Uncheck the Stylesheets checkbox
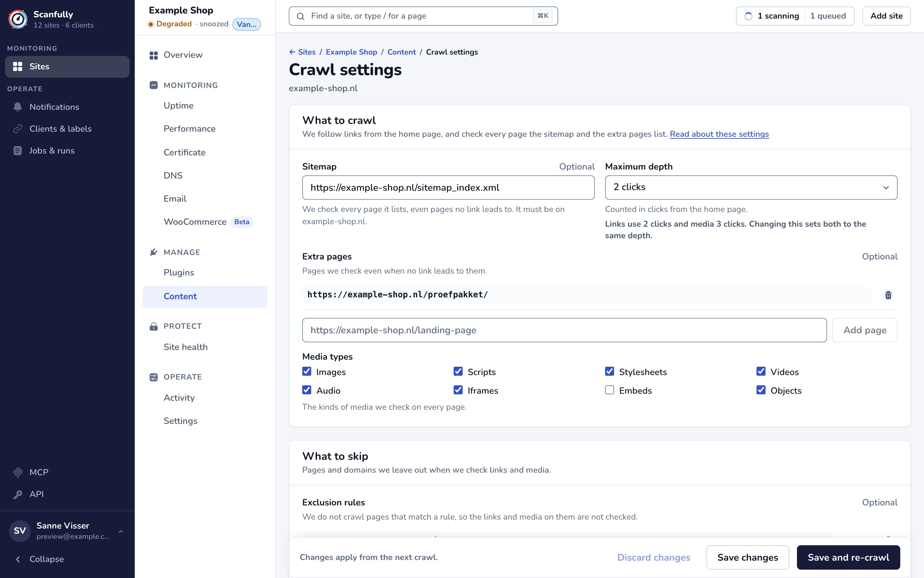Viewport: 924px width, 578px height. tap(609, 372)
